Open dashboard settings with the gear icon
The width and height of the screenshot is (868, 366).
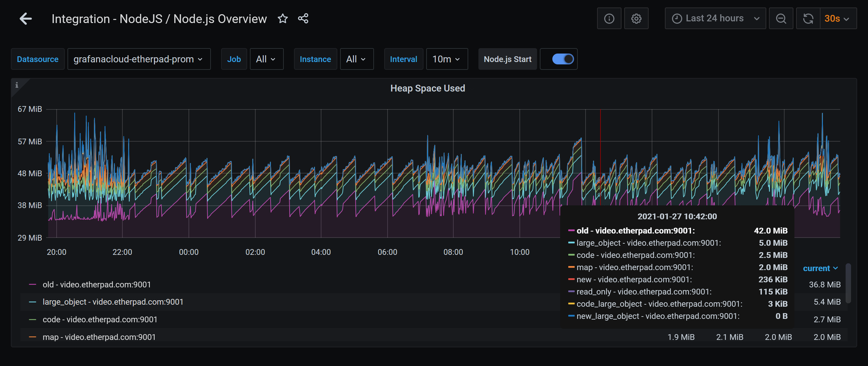tap(636, 18)
